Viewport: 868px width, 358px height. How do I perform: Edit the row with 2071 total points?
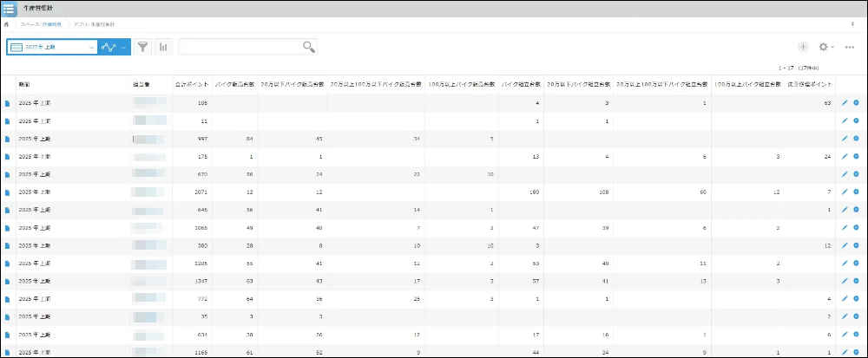coord(845,192)
